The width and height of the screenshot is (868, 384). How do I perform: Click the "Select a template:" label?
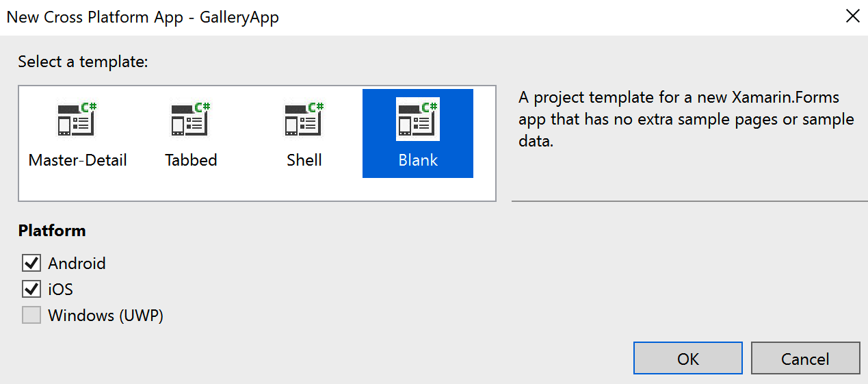[83, 62]
